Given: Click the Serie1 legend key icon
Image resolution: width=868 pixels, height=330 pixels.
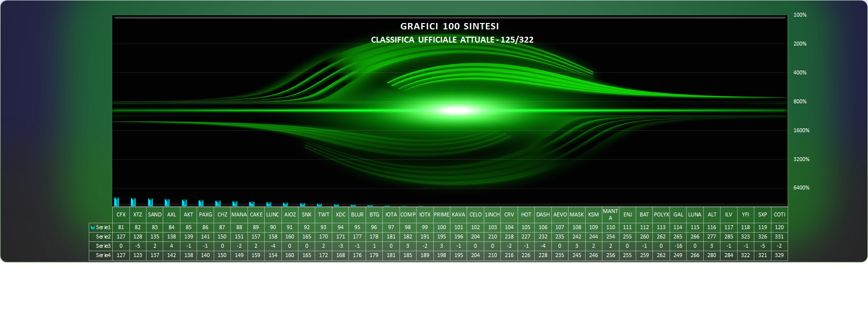Looking at the screenshot, I should 93,227.
